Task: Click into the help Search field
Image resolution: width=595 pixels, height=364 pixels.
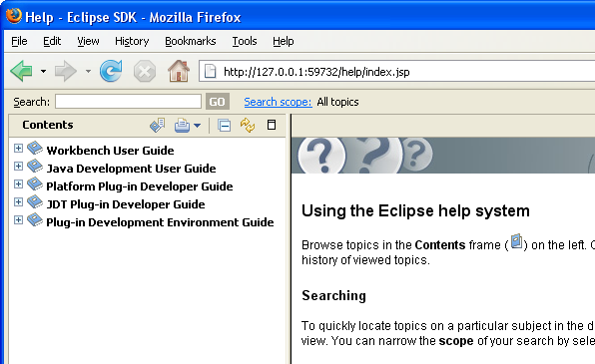Action: pos(128,102)
